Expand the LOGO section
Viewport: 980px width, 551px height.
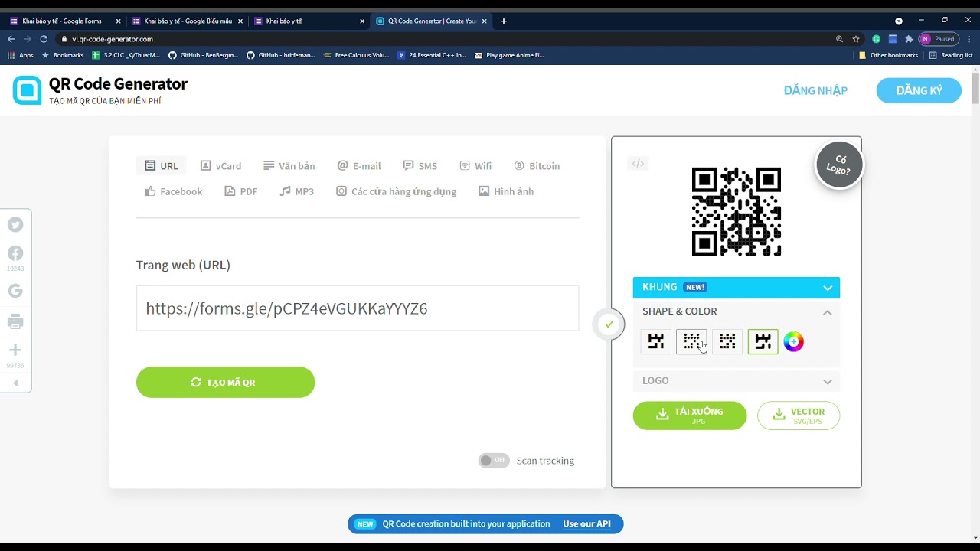pos(737,380)
